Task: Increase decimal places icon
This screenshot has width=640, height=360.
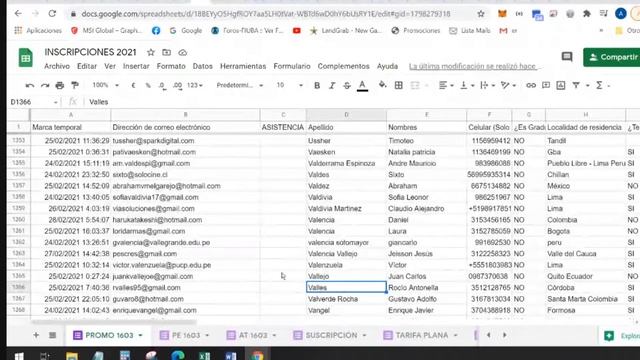Action: [x=178, y=85]
